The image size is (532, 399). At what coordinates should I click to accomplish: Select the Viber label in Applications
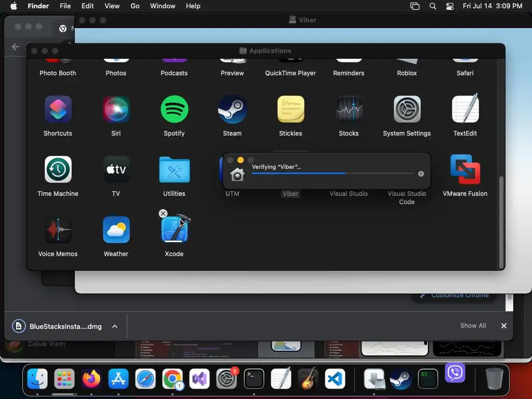tap(290, 194)
